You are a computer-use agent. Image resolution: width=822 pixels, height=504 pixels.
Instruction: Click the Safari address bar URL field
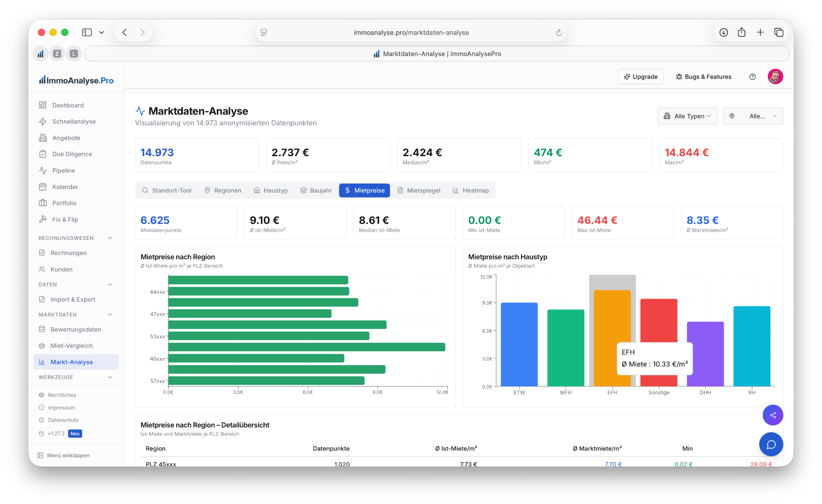pos(411,33)
